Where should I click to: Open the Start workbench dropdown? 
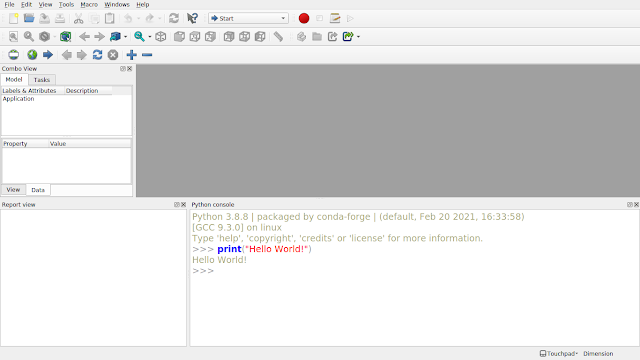[248, 18]
